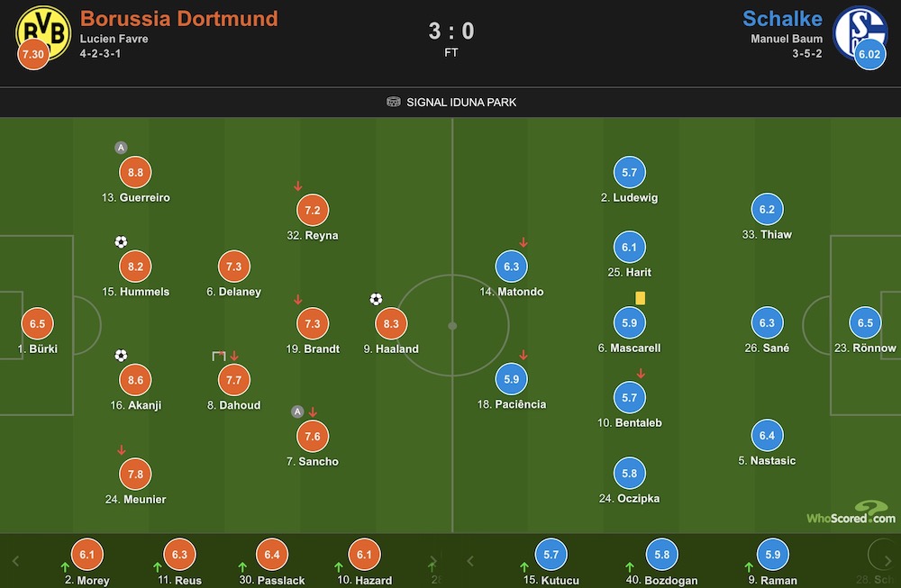Select substitute Bozdogan's 5.8 rating circle
Image resolution: width=901 pixels, height=588 pixels.
coord(662,555)
